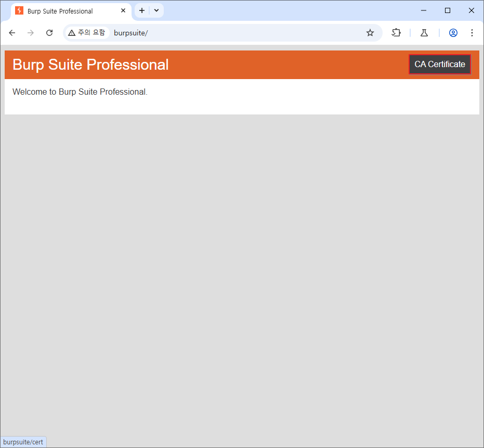Click the Welcome to Burp Suite Professional text
The image size is (484, 448).
coord(80,92)
